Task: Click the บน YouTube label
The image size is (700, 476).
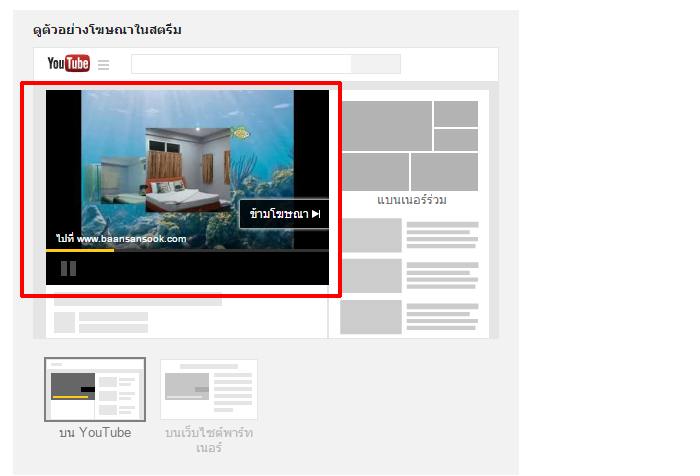Action: click(x=95, y=433)
